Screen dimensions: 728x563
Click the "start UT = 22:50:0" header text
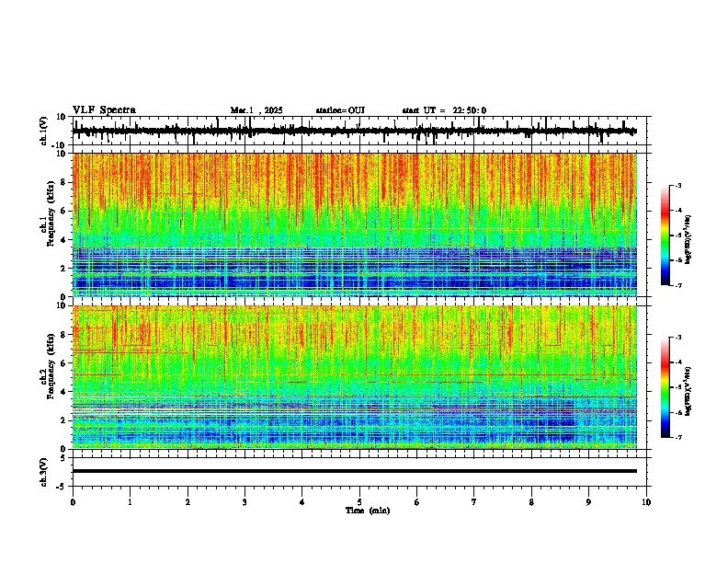point(444,110)
